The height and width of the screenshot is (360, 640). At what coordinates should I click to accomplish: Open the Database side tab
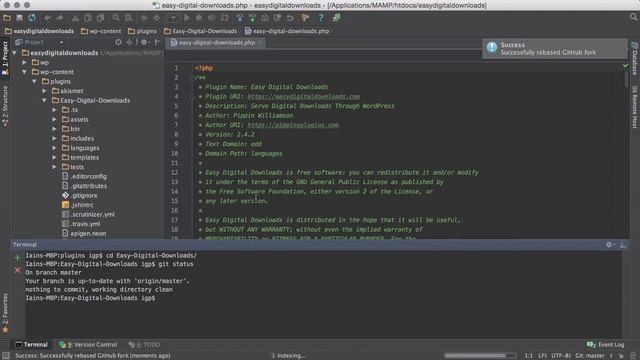point(635,59)
